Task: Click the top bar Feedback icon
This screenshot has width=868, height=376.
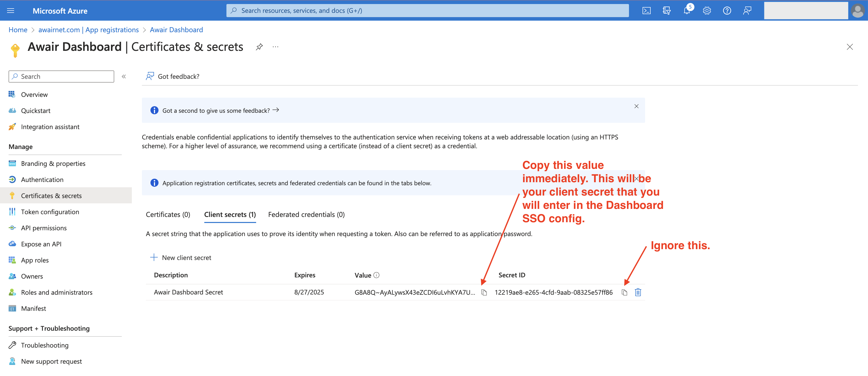Action: click(747, 11)
